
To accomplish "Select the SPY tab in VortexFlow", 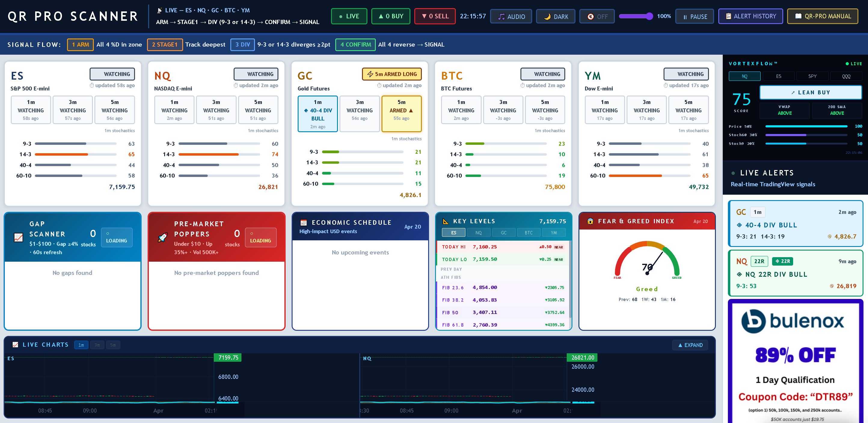I will (812, 76).
